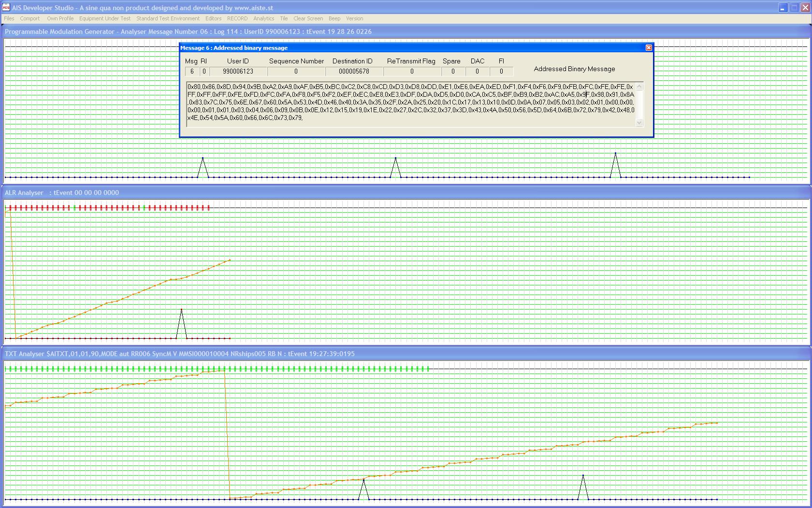Click Tile in the menu bar

(x=284, y=18)
